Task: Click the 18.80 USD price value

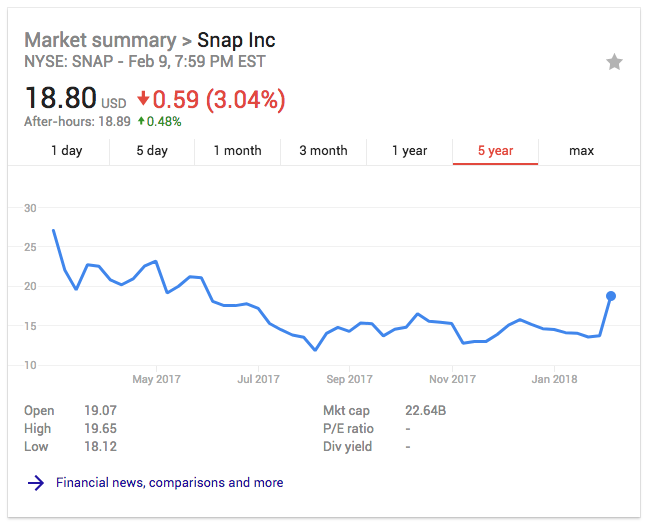Action: pos(75,99)
